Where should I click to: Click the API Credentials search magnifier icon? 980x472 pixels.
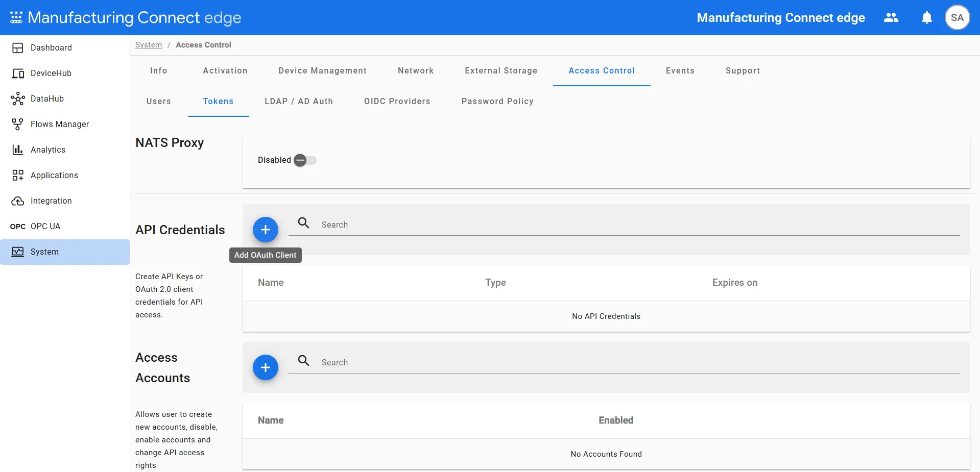point(304,223)
